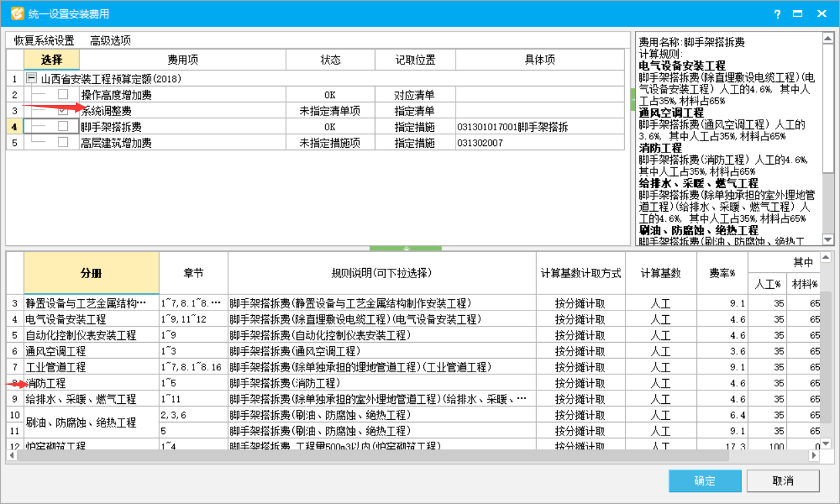Click the splitter collapse handle between panels
The image size is (840, 504).
406,249
